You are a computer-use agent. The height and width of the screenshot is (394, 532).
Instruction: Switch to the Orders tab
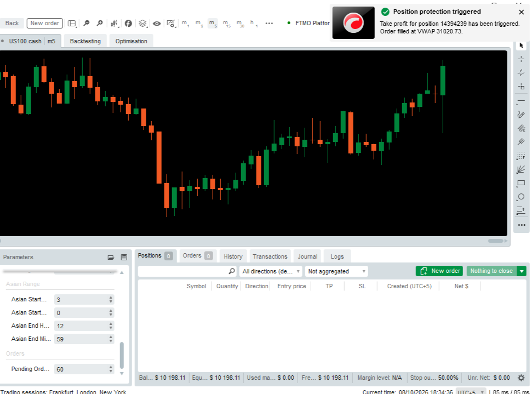click(198, 255)
